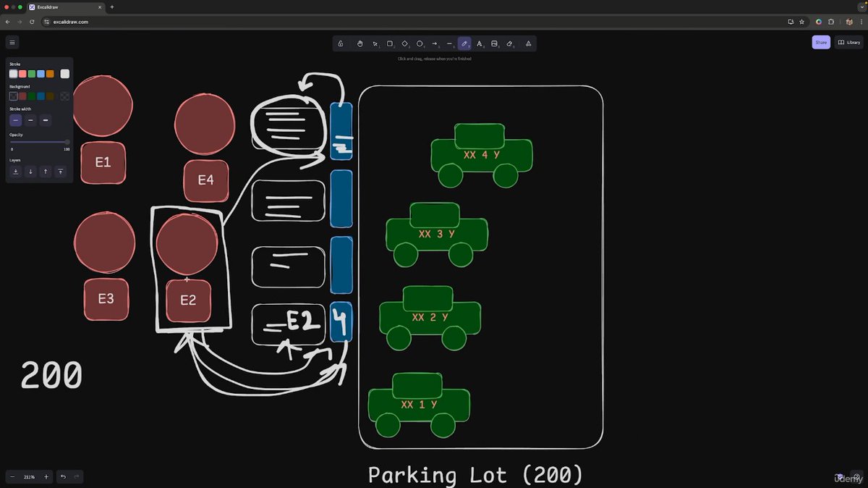Select the Hand panning tool

(359, 43)
